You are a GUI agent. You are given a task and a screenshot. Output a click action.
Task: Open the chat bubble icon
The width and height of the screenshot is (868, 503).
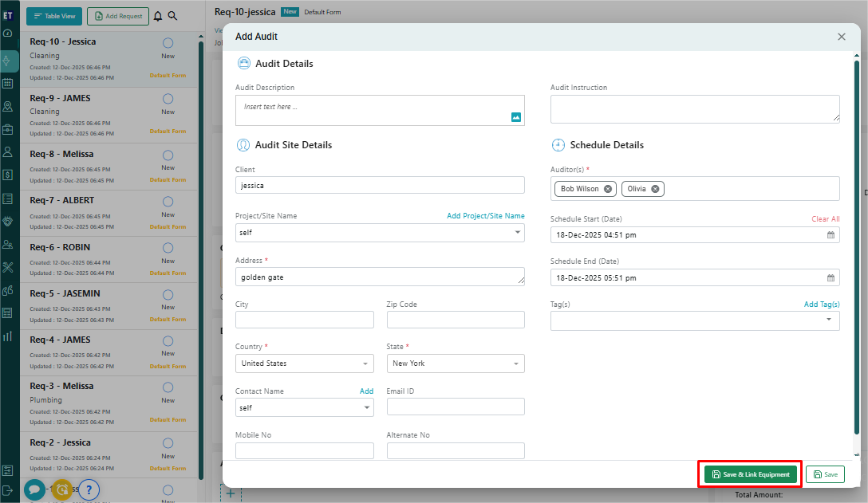34,489
